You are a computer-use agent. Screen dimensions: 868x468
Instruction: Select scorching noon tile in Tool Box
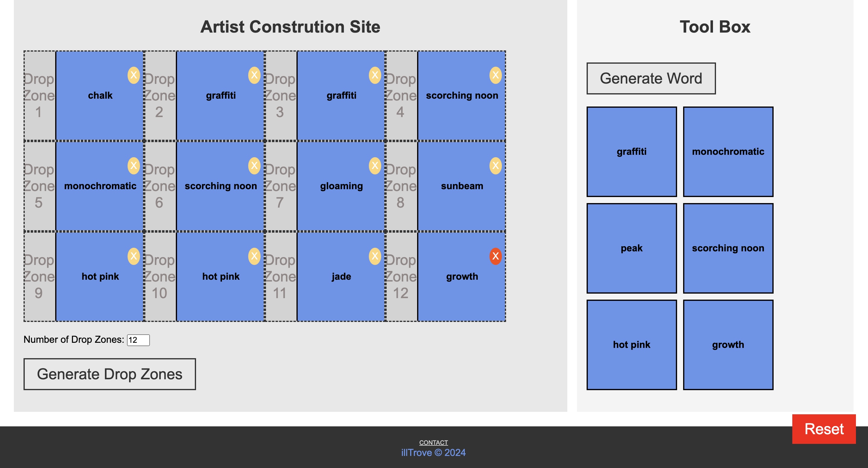pos(728,248)
